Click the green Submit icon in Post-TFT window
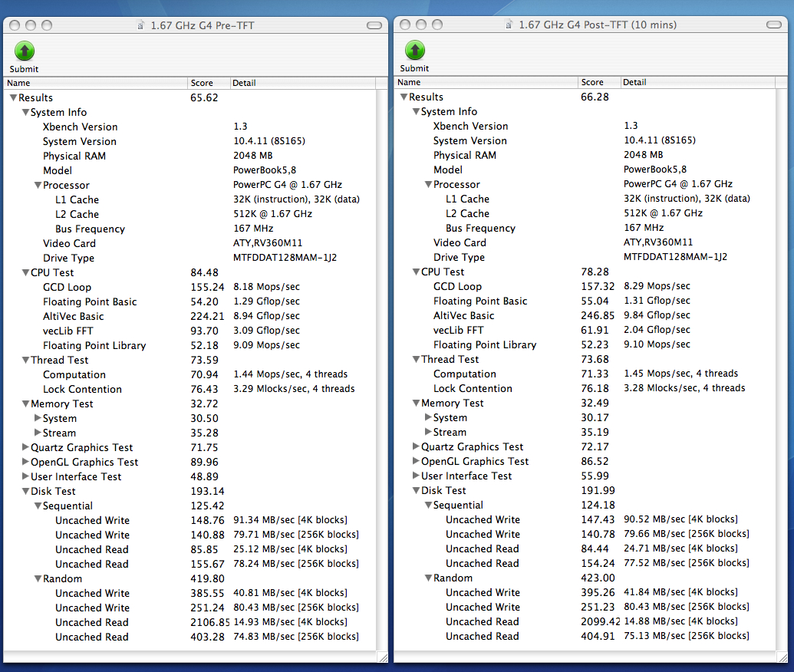Viewport: 794px width, 672px height. coord(415,50)
